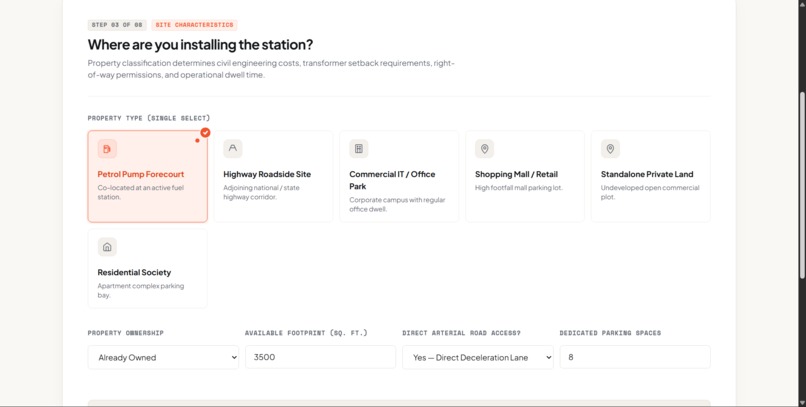Open the Direct Arterial Road Access dropdown
Viewport: 806px width, 407px height.
point(478,357)
